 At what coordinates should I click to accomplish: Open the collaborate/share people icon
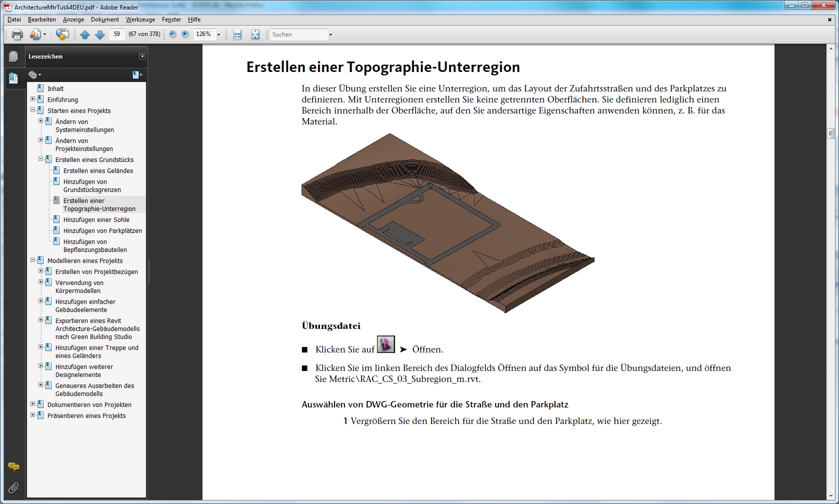35,34
